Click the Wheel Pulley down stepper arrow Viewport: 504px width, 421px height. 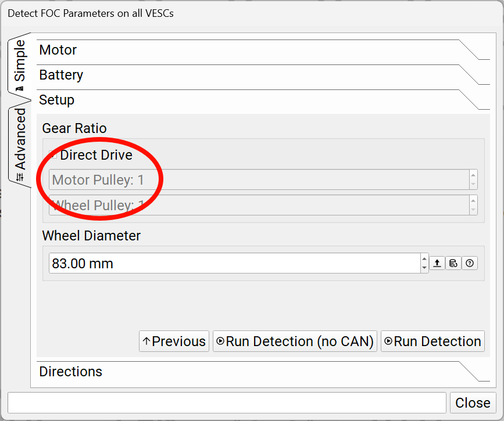pos(473,210)
